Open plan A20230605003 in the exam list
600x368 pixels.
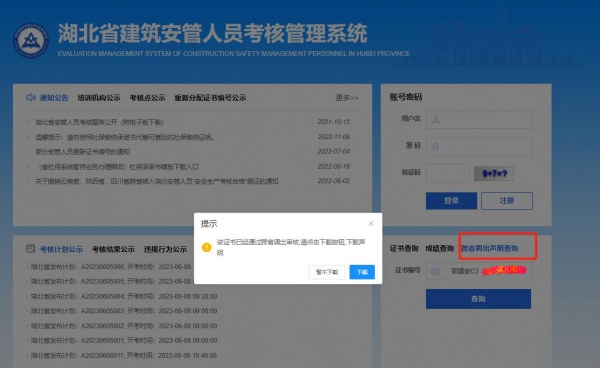[124, 311]
